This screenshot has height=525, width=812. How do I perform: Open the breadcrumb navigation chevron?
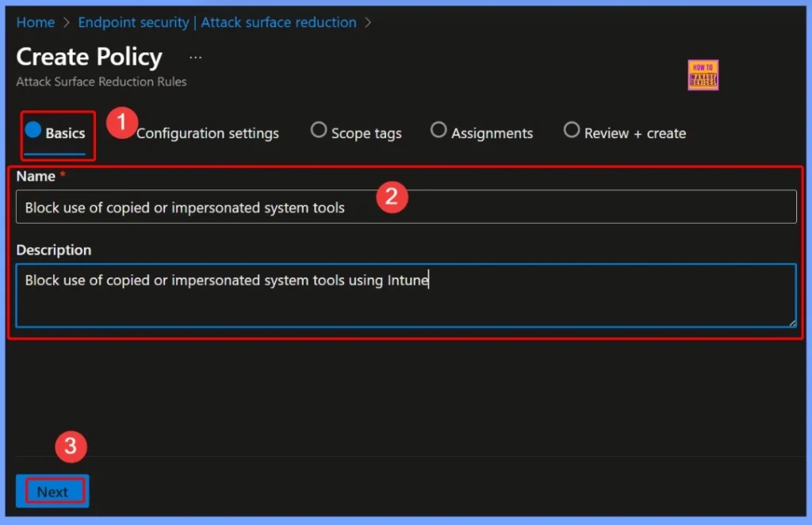(367, 22)
